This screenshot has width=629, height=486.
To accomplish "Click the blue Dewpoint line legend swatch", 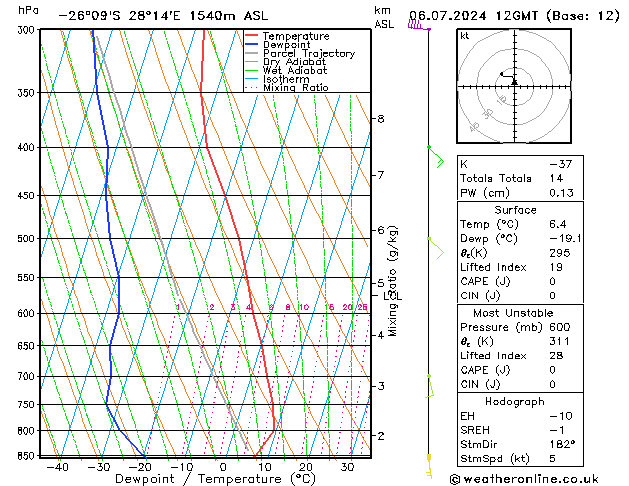I will [251, 45].
